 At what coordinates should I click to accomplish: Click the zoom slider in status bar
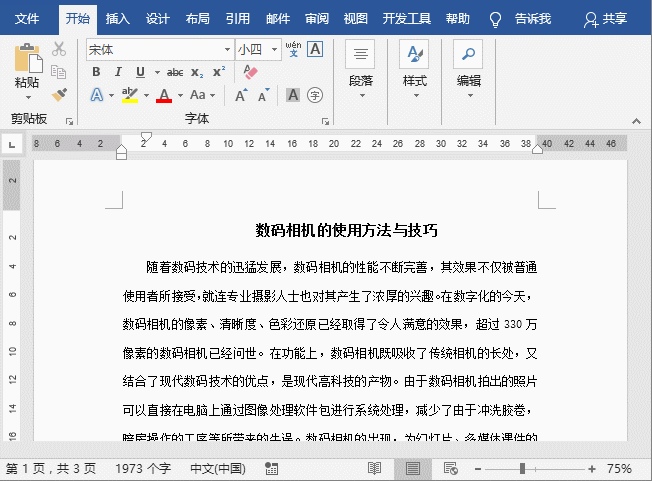point(522,468)
